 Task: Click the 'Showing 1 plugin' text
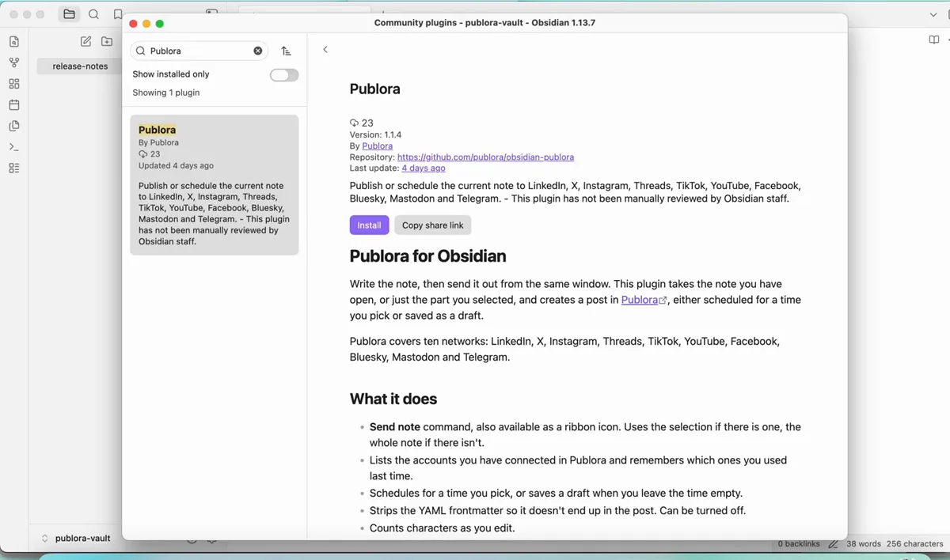166,93
